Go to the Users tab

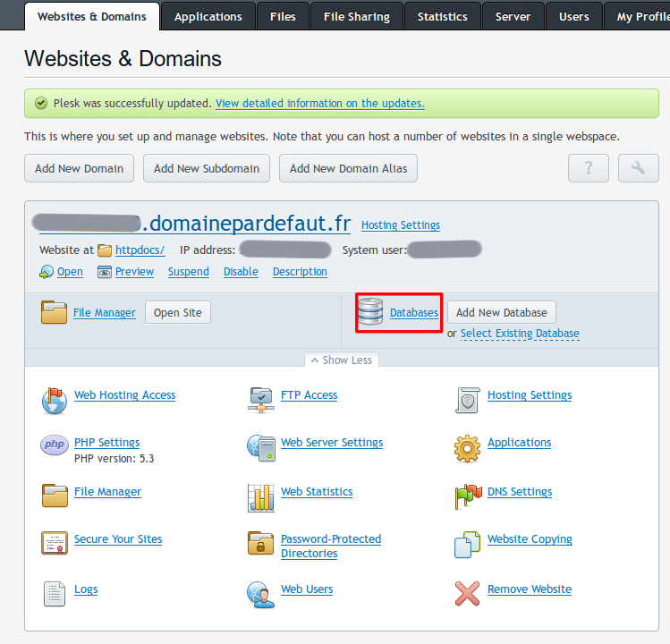[574, 16]
